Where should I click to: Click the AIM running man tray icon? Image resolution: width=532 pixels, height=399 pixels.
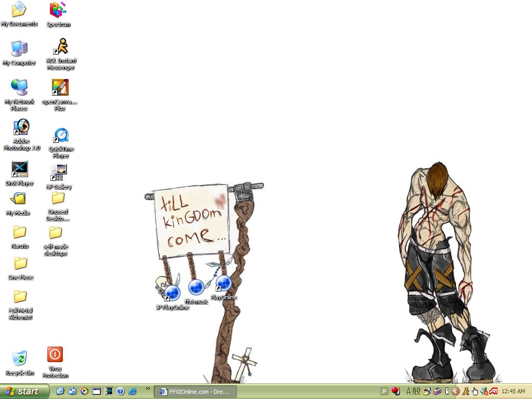[x=465, y=391]
